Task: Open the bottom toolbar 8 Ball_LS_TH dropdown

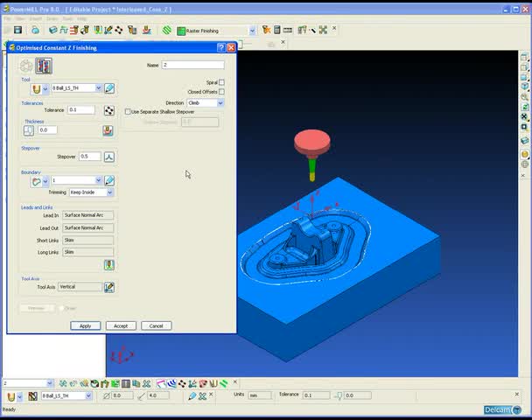Action: pyautogui.click(x=88, y=395)
